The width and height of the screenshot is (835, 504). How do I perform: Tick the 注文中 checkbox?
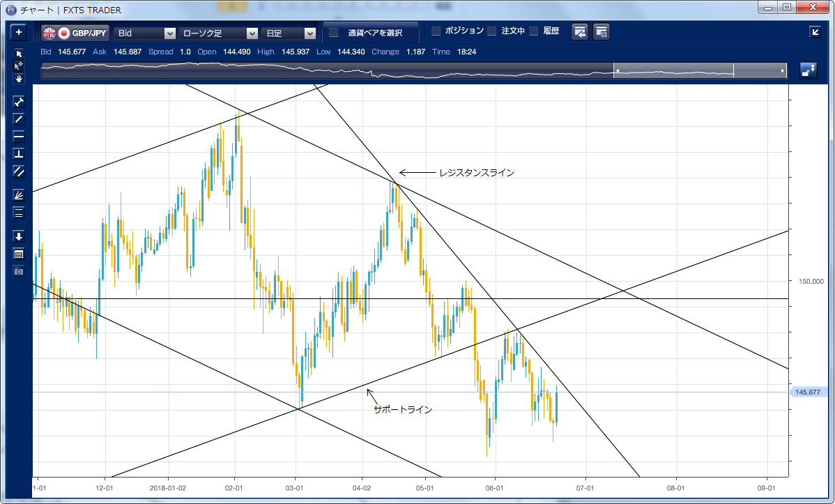pos(492,31)
